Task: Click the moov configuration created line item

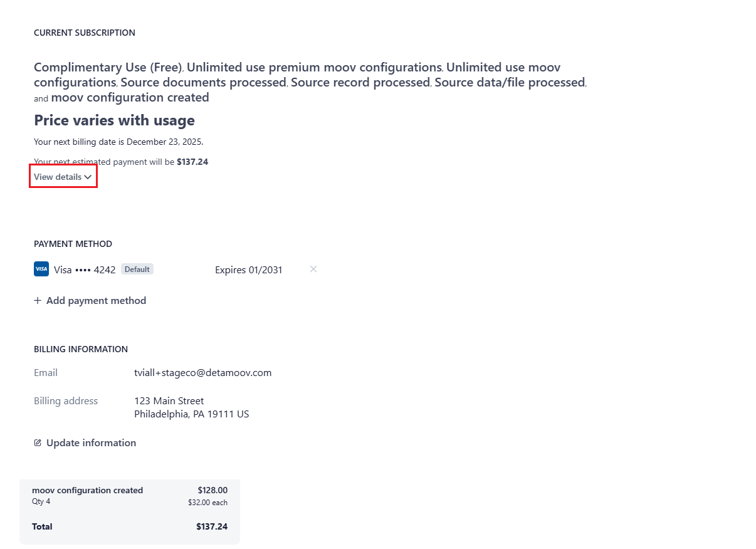Action: point(87,491)
